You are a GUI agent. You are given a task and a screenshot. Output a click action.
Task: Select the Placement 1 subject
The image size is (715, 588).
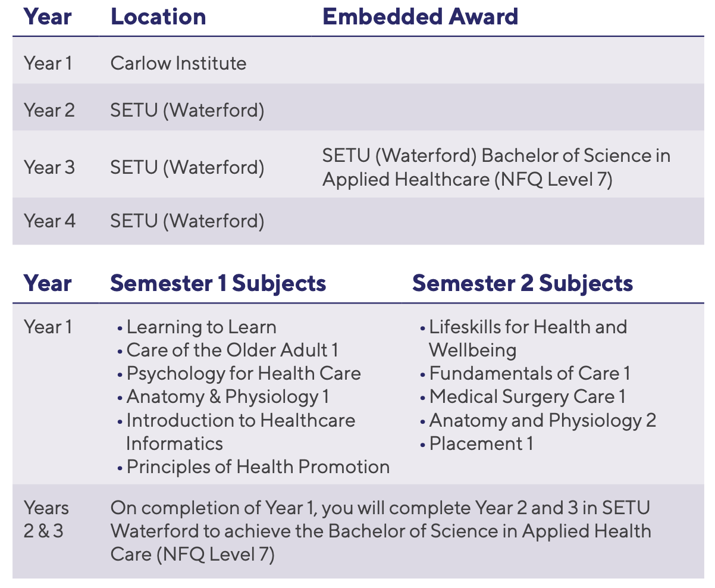coord(481,444)
